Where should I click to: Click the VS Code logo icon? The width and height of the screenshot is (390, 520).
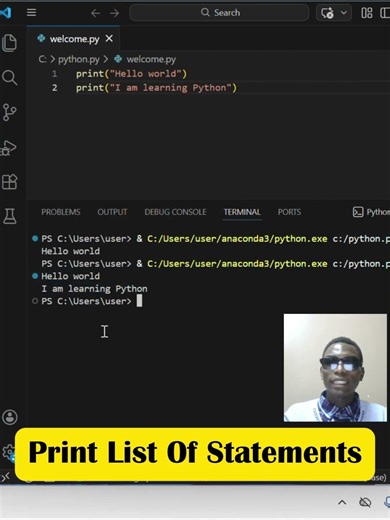[6, 13]
